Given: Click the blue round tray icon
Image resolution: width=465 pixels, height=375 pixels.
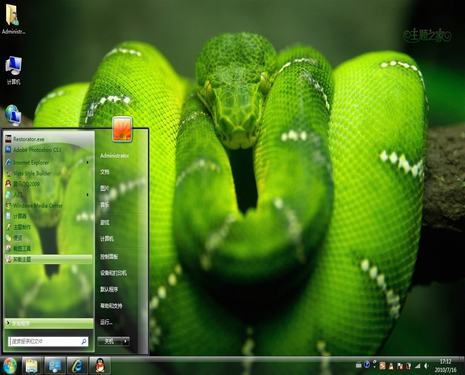Looking at the screenshot, I should [367, 365].
